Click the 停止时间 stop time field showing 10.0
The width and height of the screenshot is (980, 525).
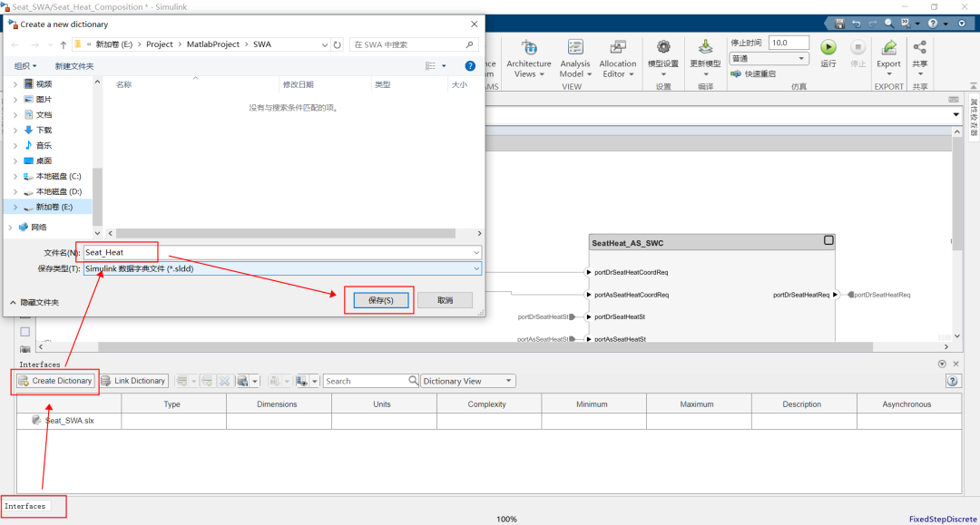tap(789, 43)
